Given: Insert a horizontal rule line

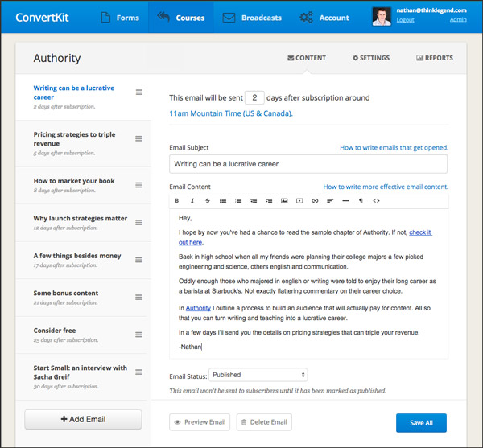Looking at the screenshot, I should tap(345, 200).
